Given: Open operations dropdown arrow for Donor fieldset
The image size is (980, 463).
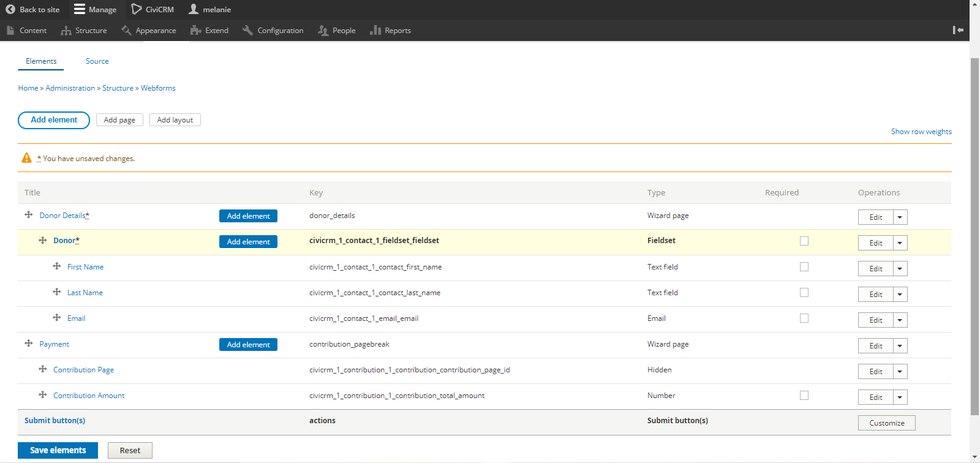Looking at the screenshot, I should 900,243.
